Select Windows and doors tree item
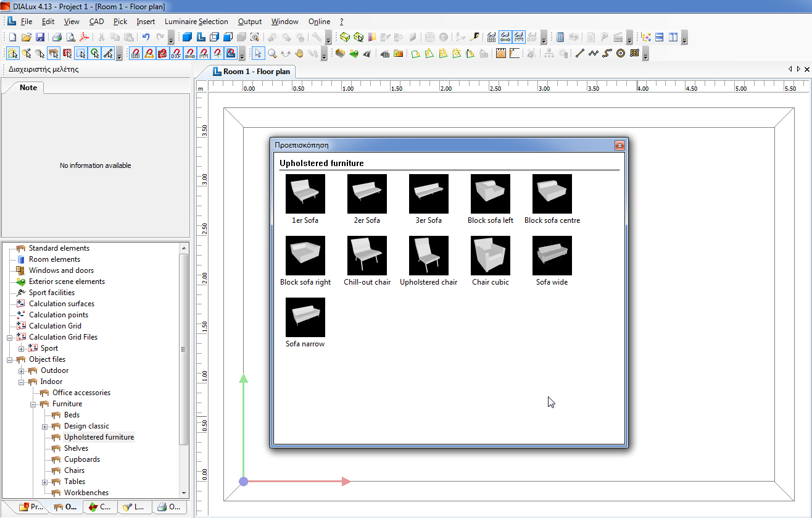This screenshot has height=518, width=812. pos(61,270)
